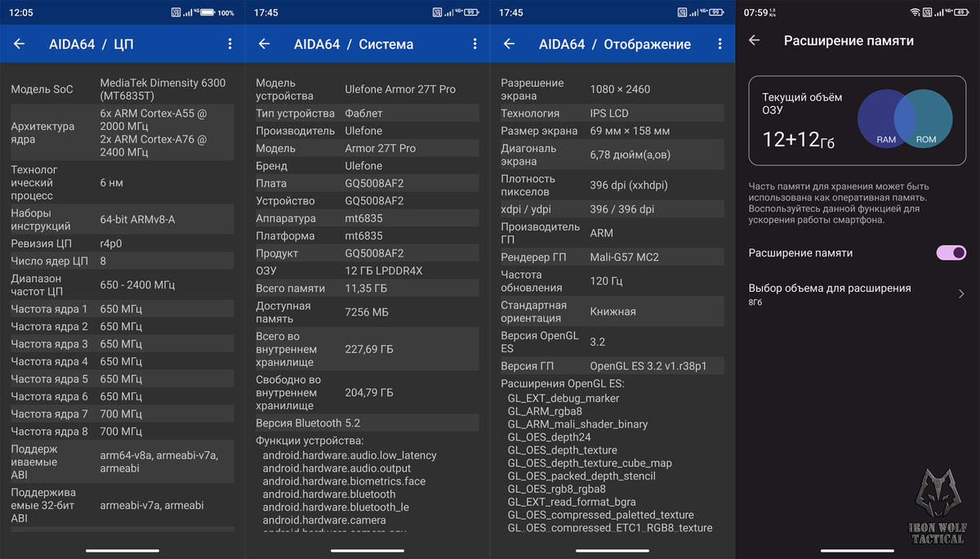Go back from Расширение памяти settings
This screenshot has height=559, width=980.
(x=755, y=40)
